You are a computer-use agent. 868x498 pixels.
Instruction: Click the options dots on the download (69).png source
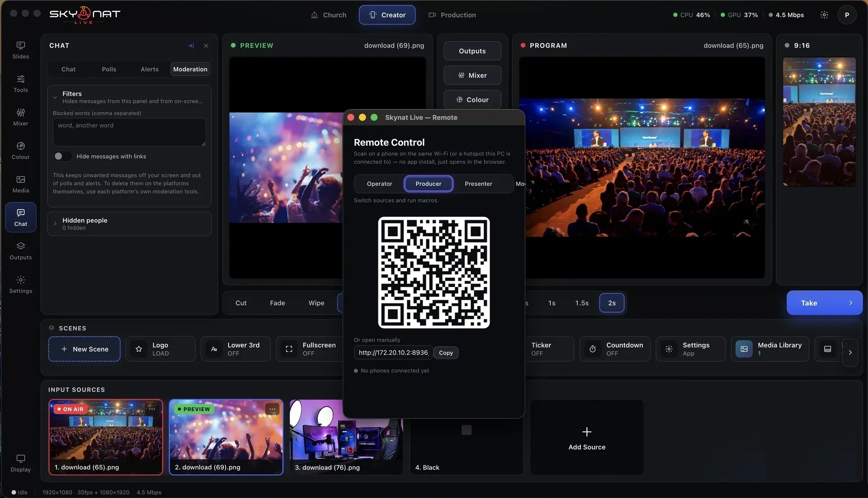coord(272,409)
